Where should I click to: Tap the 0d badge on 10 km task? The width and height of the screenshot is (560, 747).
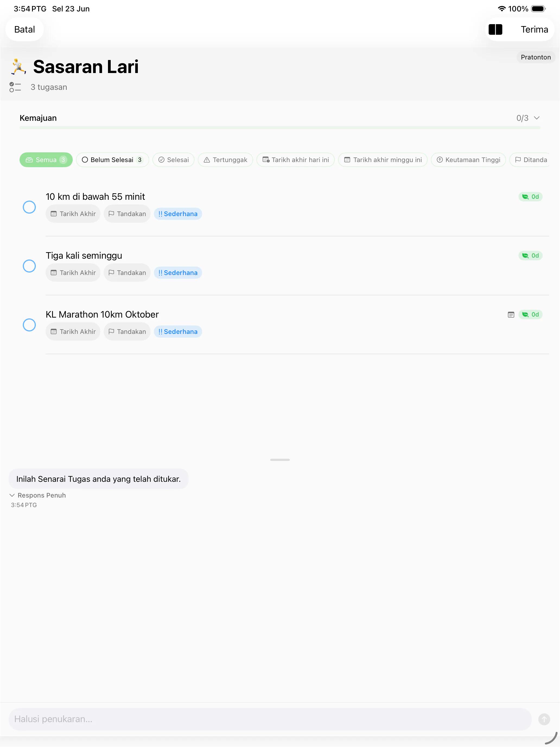point(530,197)
